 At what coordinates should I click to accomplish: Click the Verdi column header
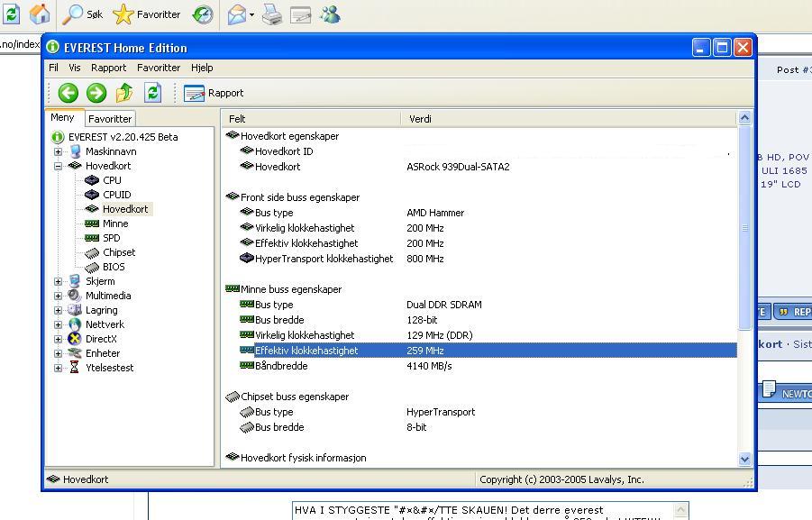coord(569,119)
